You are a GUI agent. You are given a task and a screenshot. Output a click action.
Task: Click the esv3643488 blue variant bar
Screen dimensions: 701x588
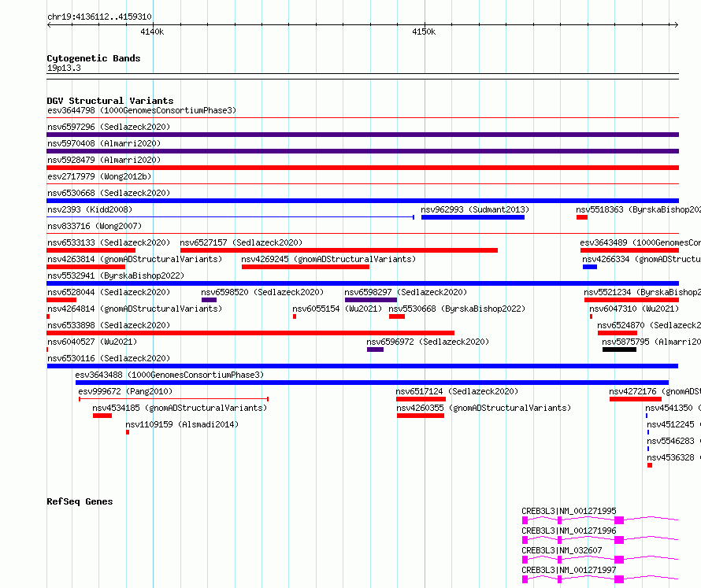[x=372, y=383]
